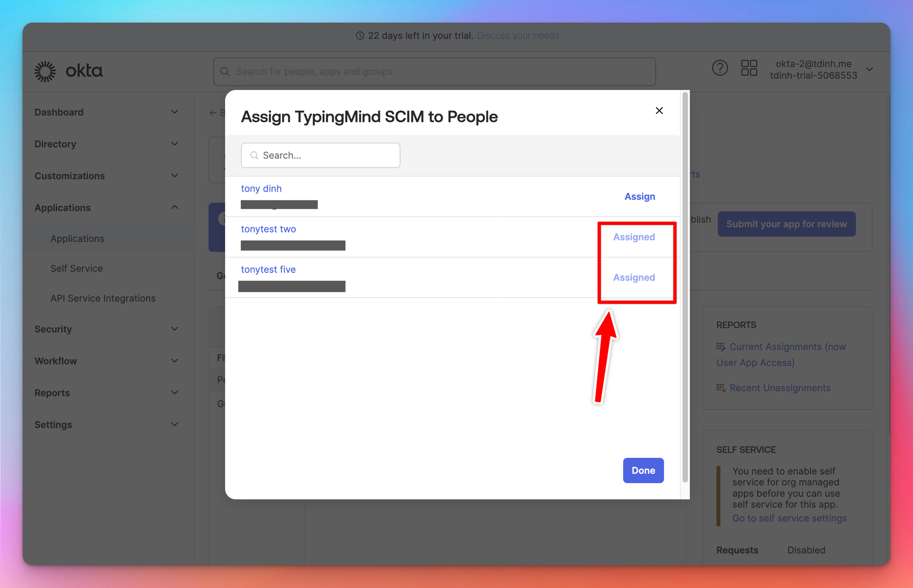Open the help question mark icon
Viewport: 913px width, 588px height.
[720, 68]
